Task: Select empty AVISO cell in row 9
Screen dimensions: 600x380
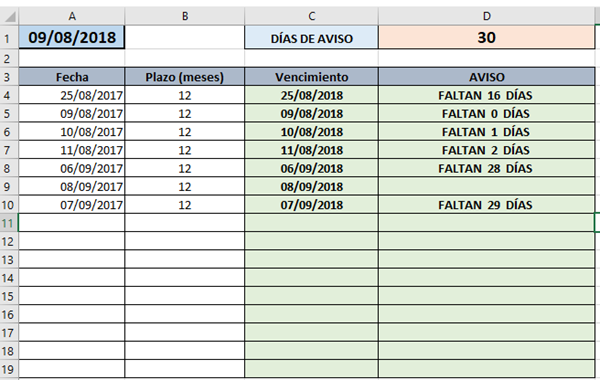Action: tap(487, 186)
